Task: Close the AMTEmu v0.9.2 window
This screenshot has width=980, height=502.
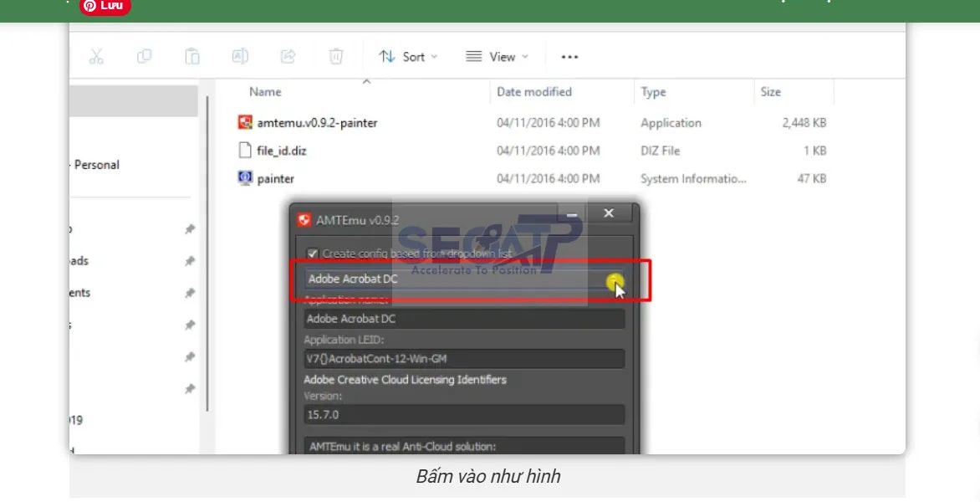Action: (x=609, y=213)
